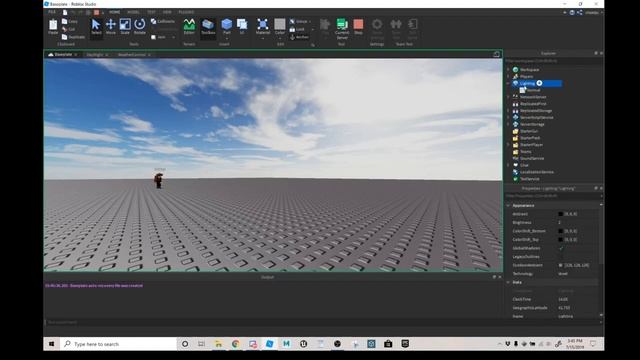Collapse the Appearance properties section

pyautogui.click(x=509, y=205)
